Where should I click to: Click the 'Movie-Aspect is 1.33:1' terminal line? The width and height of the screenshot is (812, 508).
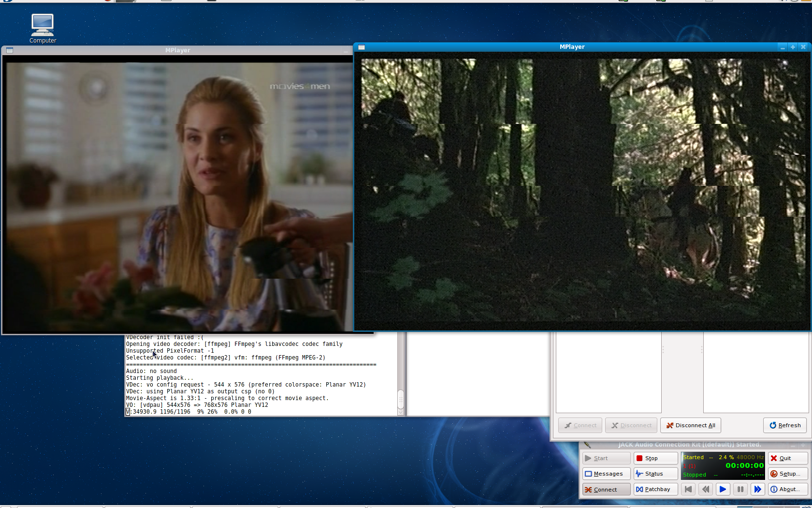[227, 398]
